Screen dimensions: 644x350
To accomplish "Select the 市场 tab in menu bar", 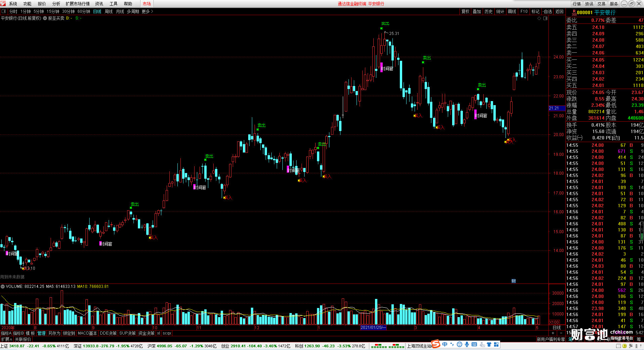I will [x=147, y=4].
